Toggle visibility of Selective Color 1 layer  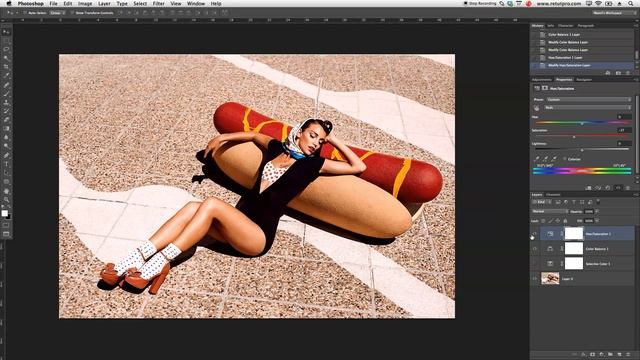click(535, 264)
